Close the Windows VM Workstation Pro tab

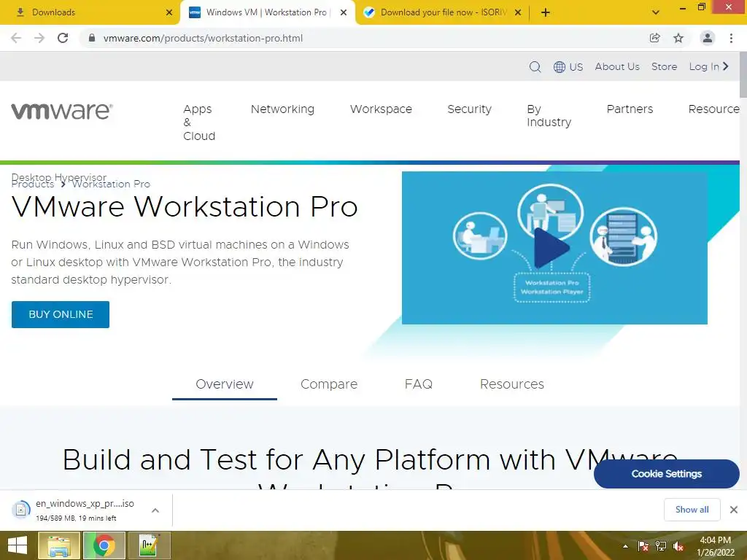pyautogui.click(x=344, y=12)
